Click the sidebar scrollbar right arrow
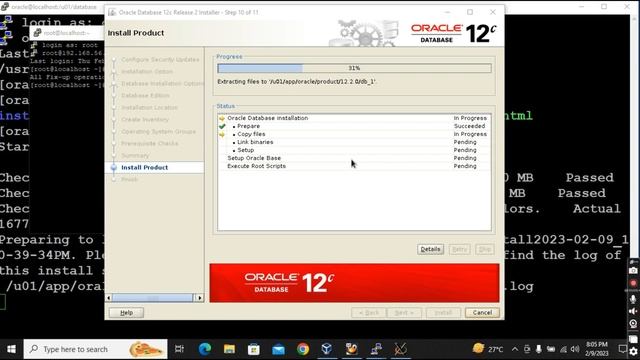The width and height of the screenshot is (640, 360). point(200,298)
